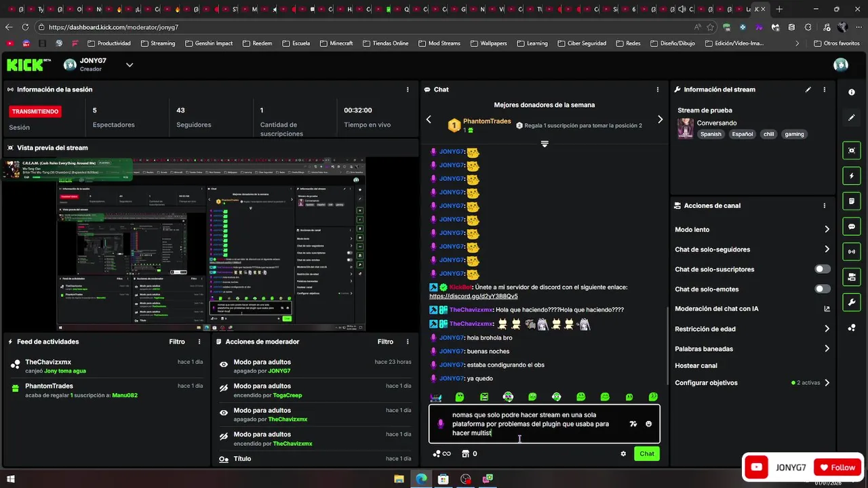Click the pencil icon in right sidebar
This screenshot has height=488, width=868.
852,117
